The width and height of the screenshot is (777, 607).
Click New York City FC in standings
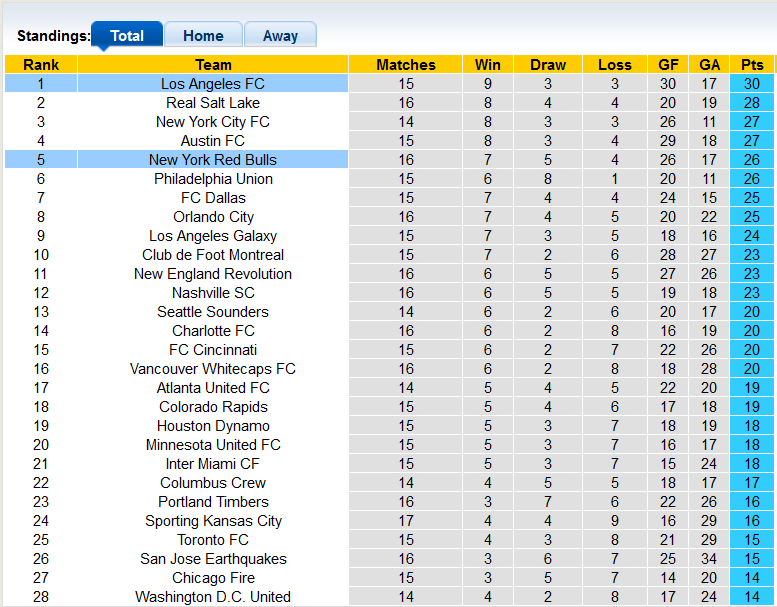[x=213, y=122]
